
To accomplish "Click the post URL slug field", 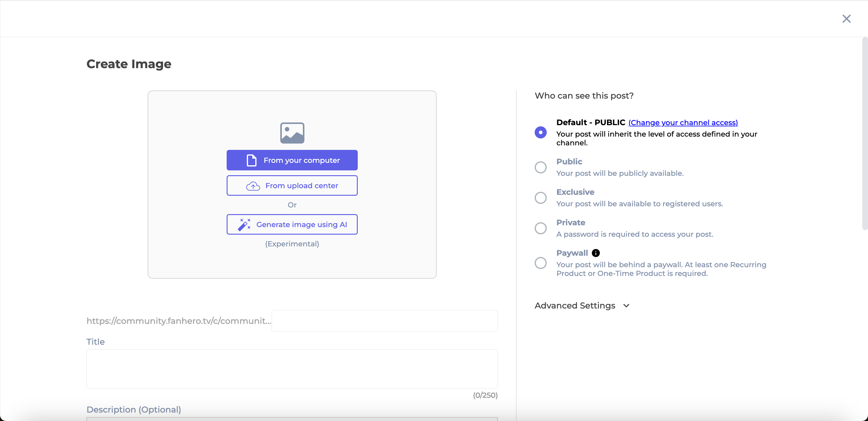I will point(385,321).
